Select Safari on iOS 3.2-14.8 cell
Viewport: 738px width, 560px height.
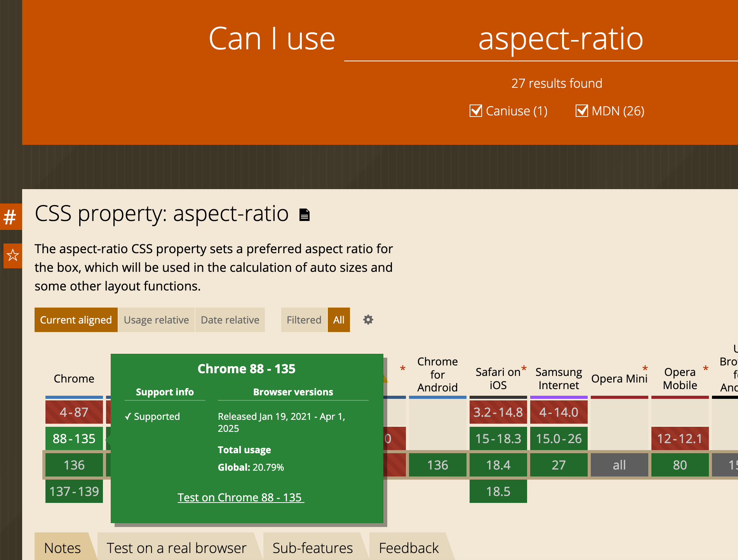click(x=498, y=412)
